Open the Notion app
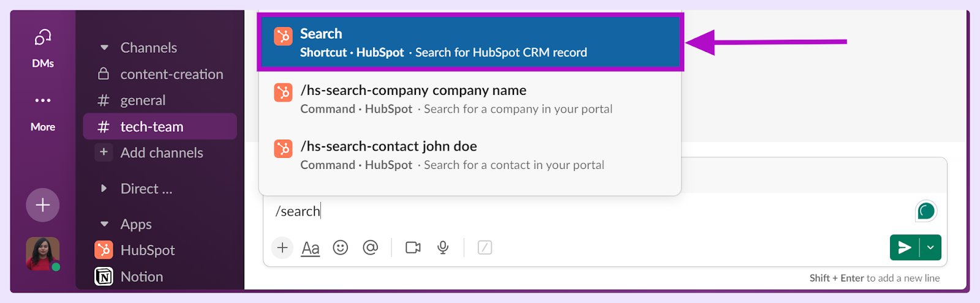 point(160,277)
